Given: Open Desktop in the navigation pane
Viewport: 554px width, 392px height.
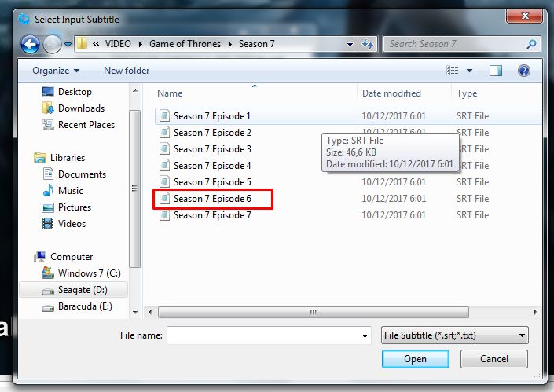Looking at the screenshot, I should pyautogui.click(x=67, y=92).
